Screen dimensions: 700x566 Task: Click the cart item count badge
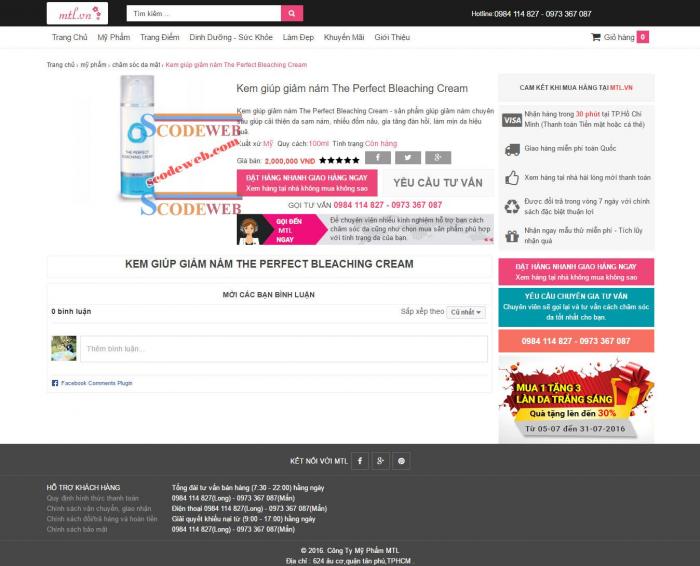[x=642, y=37]
